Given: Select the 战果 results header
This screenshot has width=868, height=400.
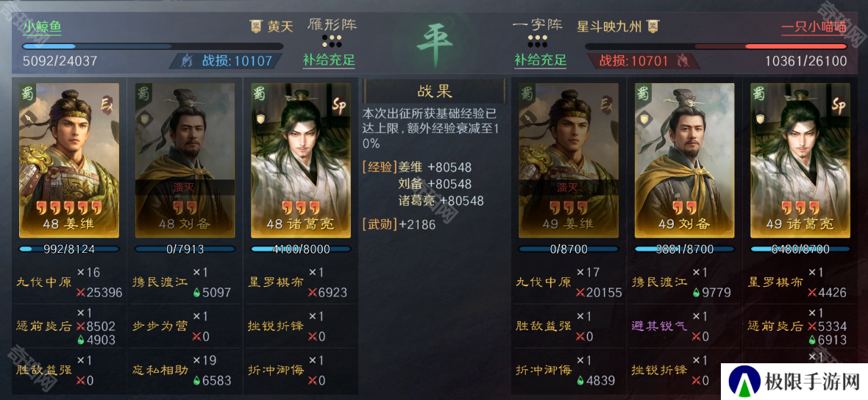Looking at the screenshot, I should point(435,91).
